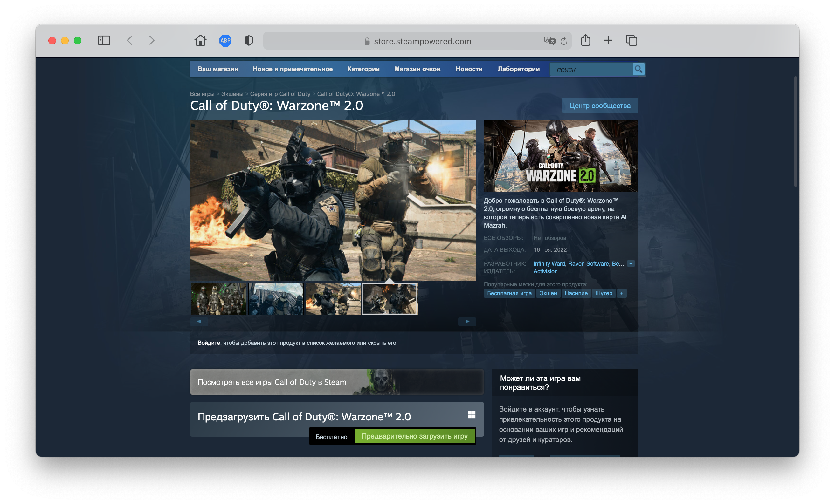Click Call of Duty®: Warzone™ 2.0 breadcrumb
The height and width of the screenshot is (504, 835).
(x=356, y=94)
